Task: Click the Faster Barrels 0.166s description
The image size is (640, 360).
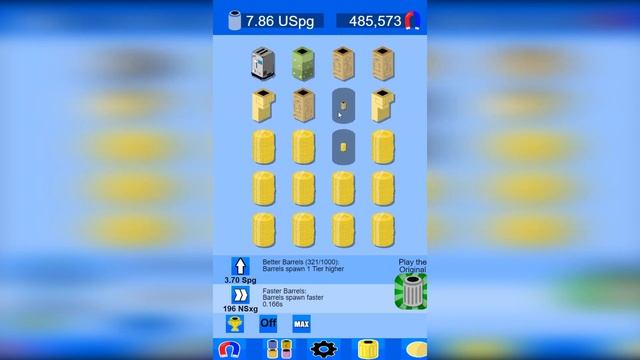Action: pyautogui.click(x=293, y=298)
